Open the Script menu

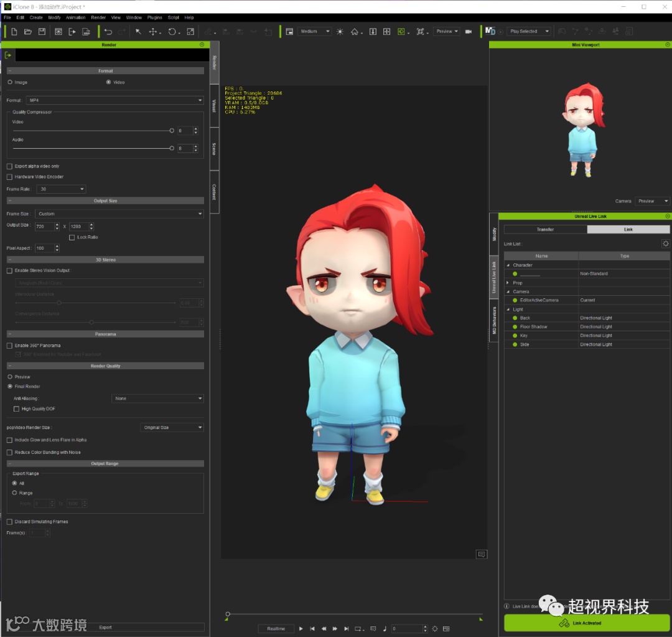(x=174, y=17)
